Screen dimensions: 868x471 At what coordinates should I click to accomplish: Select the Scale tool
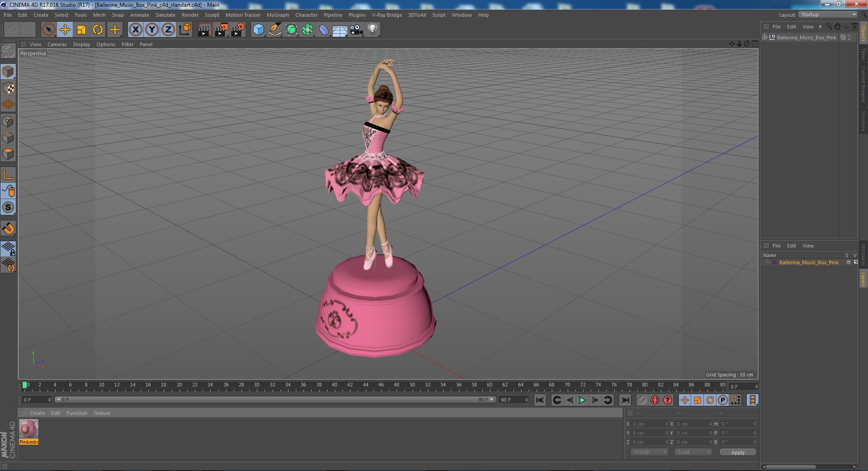point(81,30)
